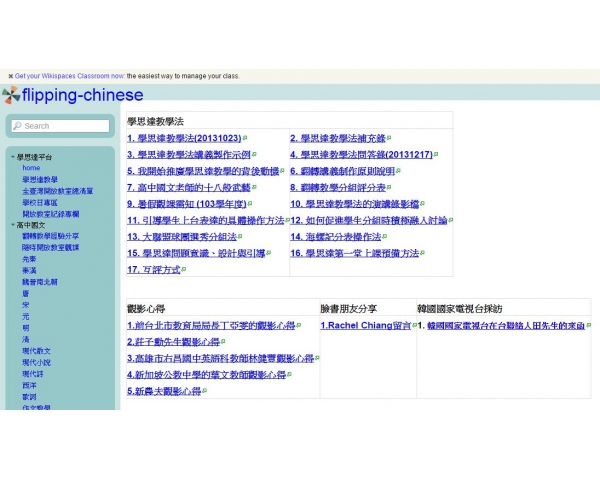Open 韓國國家電視台在台聯絡人田先生的來函 link

[506, 326]
